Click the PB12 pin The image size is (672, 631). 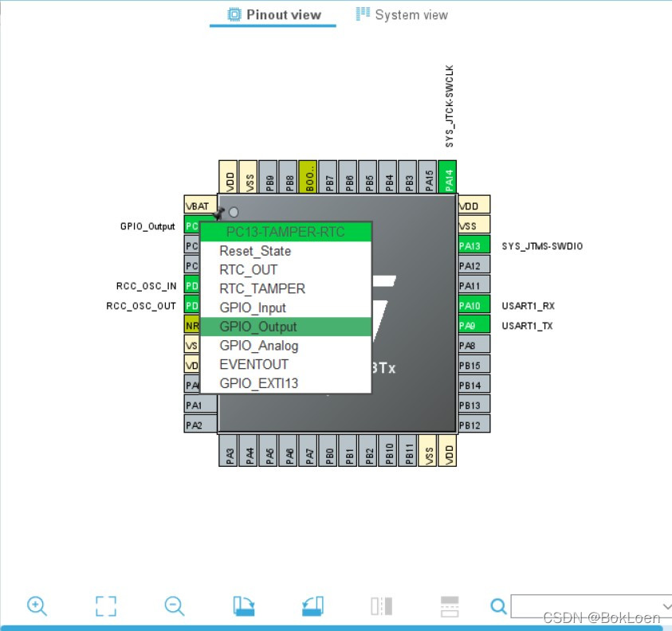pos(474,425)
